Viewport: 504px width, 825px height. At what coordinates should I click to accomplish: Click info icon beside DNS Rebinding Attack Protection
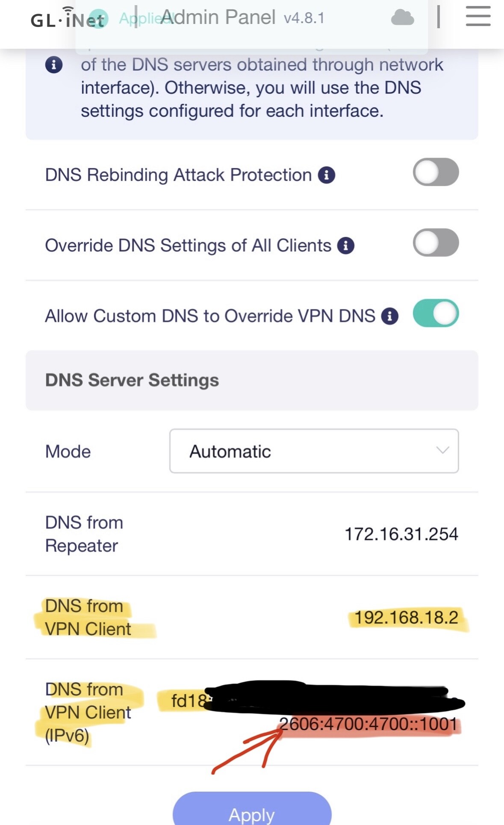(326, 175)
